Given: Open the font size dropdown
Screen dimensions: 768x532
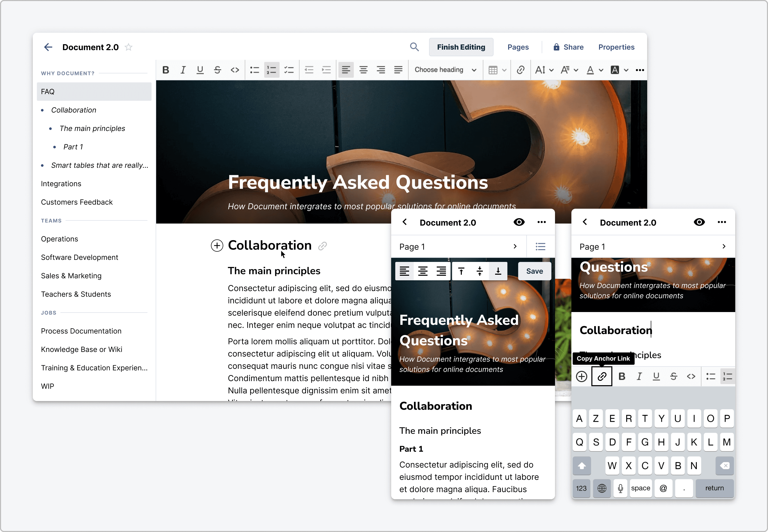Looking at the screenshot, I should [544, 70].
